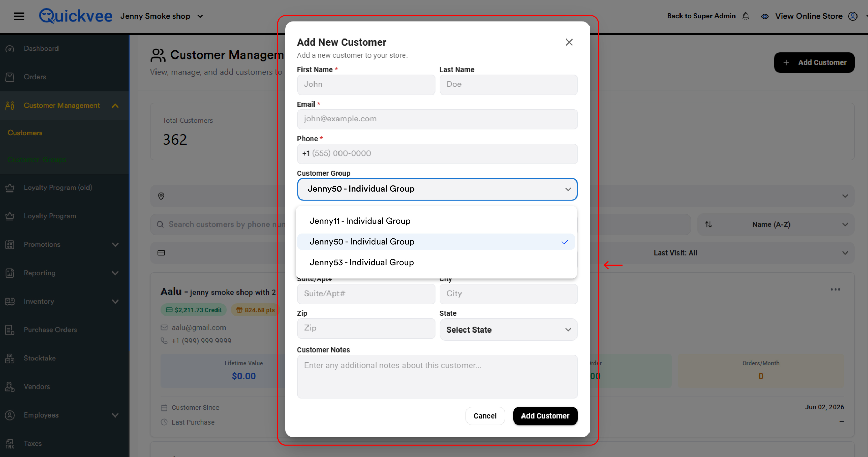Click the Add Customer button on page header
Viewport: 868px width, 457px height.
814,63
